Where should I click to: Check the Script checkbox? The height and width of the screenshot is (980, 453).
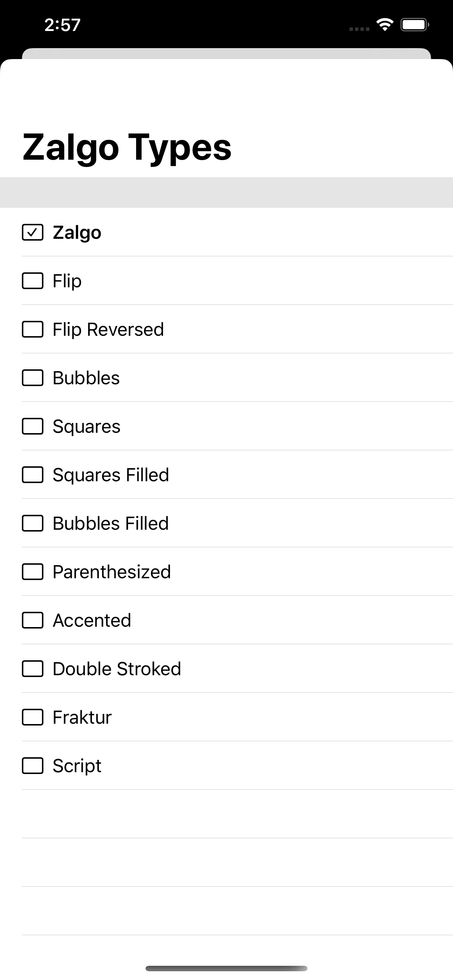[x=32, y=765]
